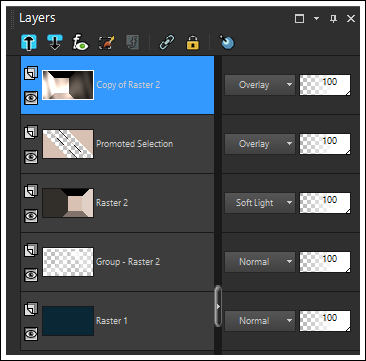This screenshot has height=361, width=366.
Task: Toggle the lock transparency padlock icon
Action: pyautogui.click(x=193, y=43)
